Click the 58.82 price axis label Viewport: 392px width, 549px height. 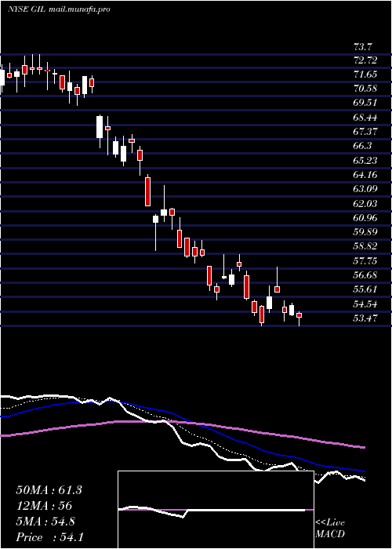[365, 246]
